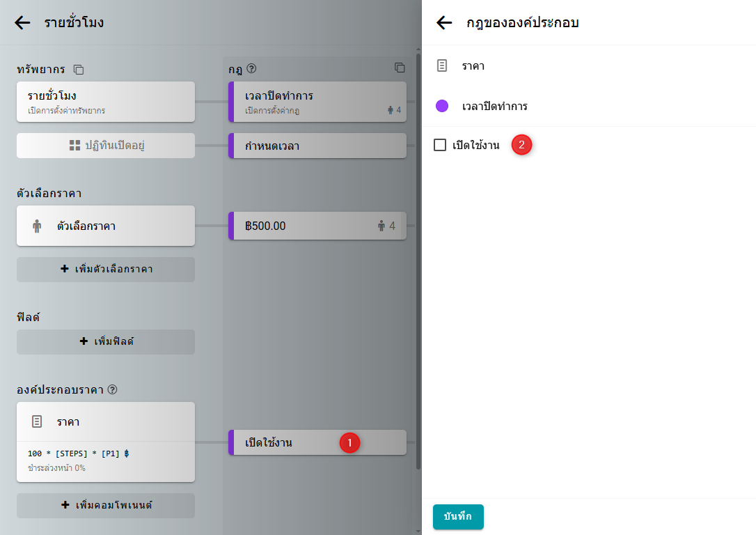Open the เวลาปิดทำการ rule card

(x=317, y=102)
